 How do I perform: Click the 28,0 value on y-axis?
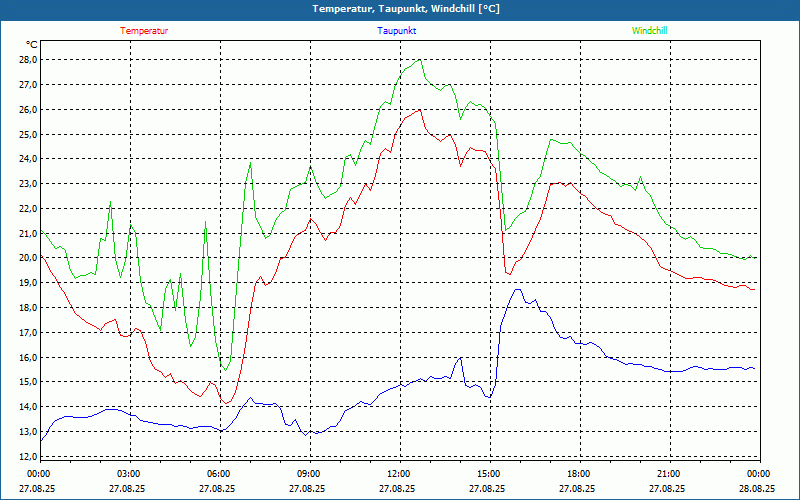[x=27, y=60]
